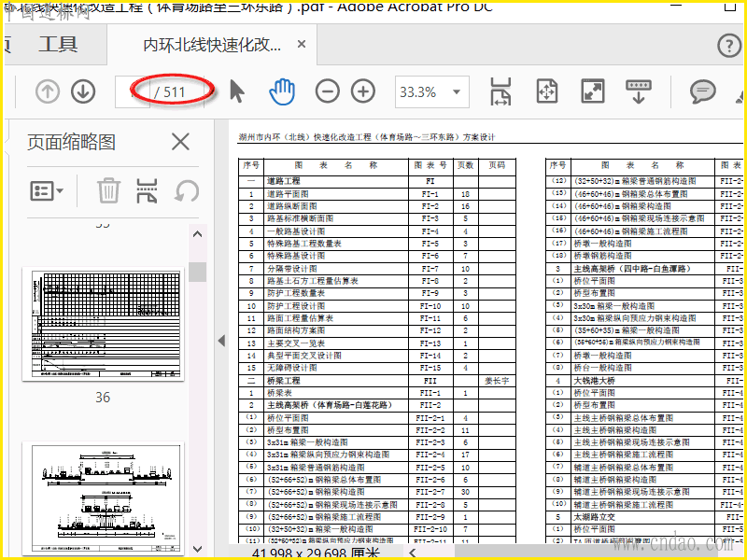Open thumbnail options menu dropdown

(x=47, y=191)
